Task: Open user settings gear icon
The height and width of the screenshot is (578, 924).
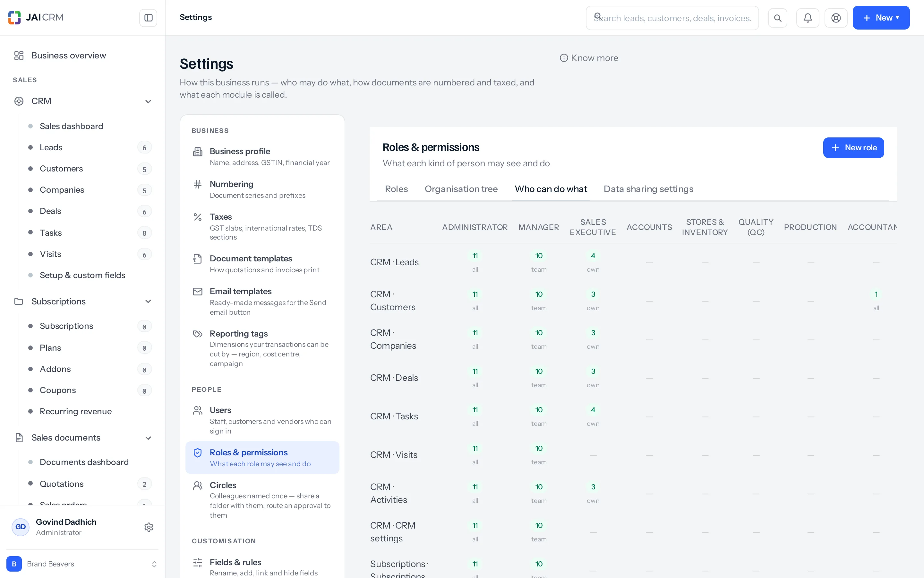Action: [x=149, y=527]
